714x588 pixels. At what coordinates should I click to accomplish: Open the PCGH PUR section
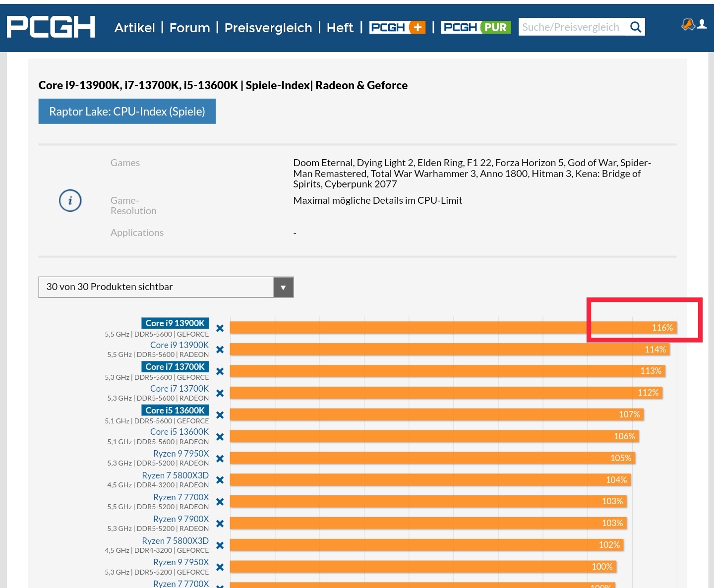click(x=476, y=27)
